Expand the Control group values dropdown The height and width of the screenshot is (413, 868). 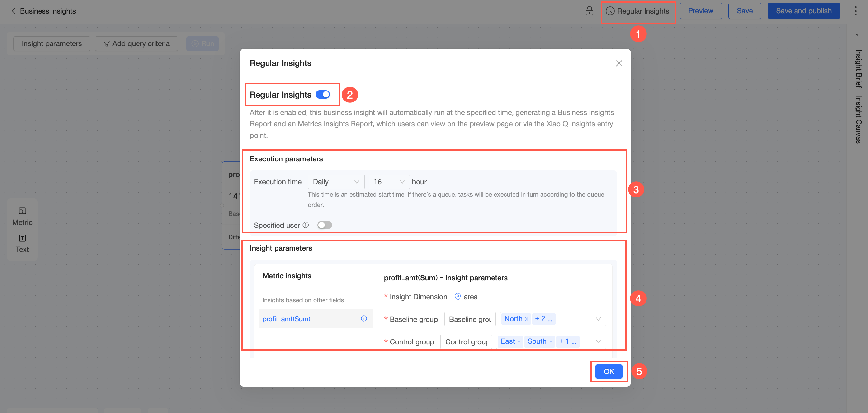click(598, 341)
